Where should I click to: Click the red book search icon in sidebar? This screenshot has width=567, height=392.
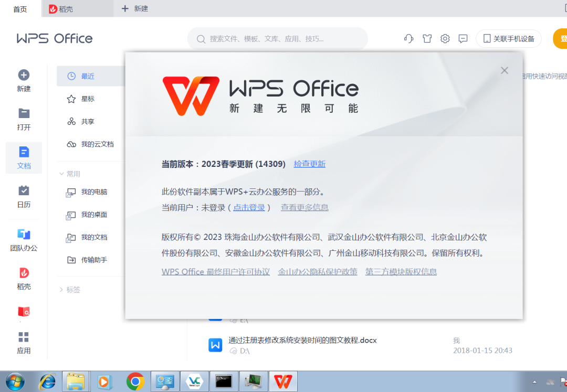pyautogui.click(x=24, y=311)
